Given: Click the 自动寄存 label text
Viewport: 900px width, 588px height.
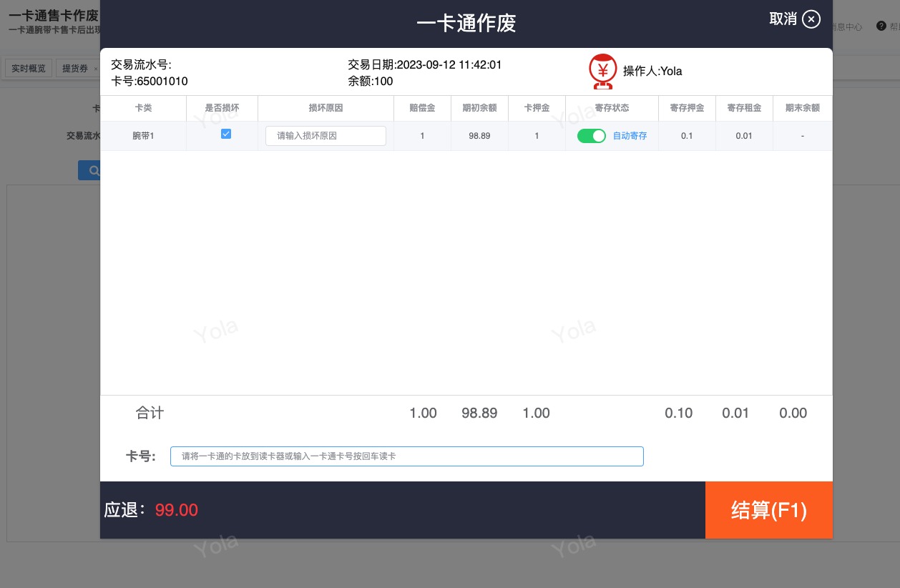Looking at the screenshot, I should 630,136.
